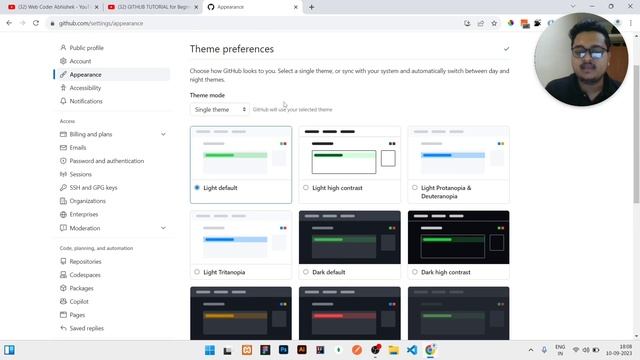Select the Light high contrast radio button
Screen dimensions: 640x360
pos(306,188)
